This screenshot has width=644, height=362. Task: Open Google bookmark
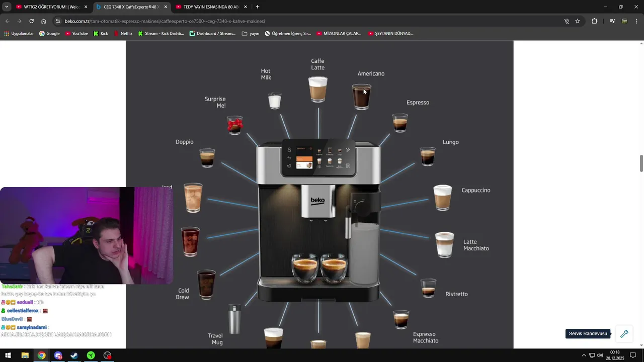[49, 34]
